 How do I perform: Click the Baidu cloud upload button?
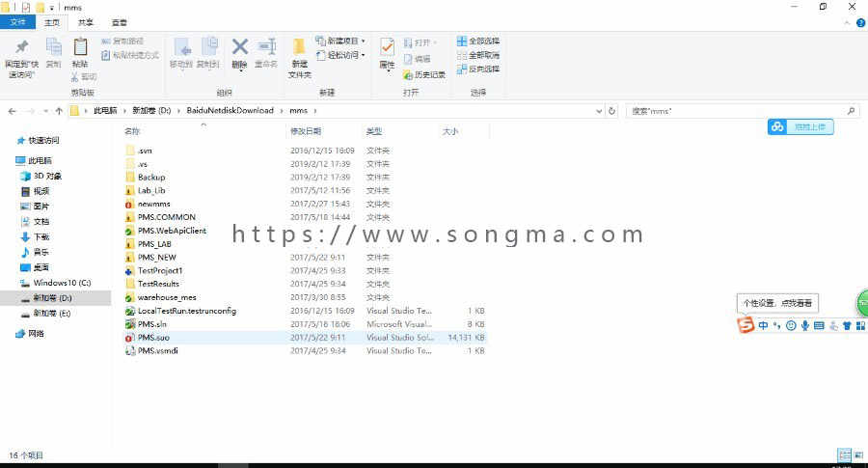pos(800,126)
